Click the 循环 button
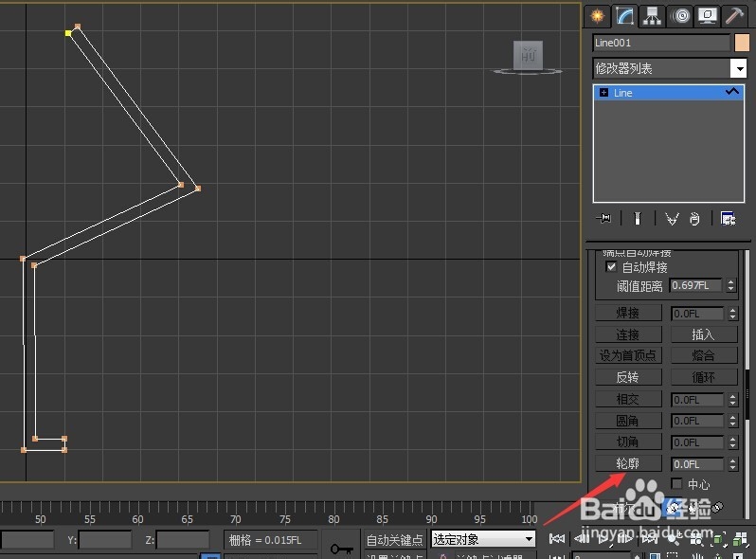This screenshot has width=756, height=559. point(704,377)
